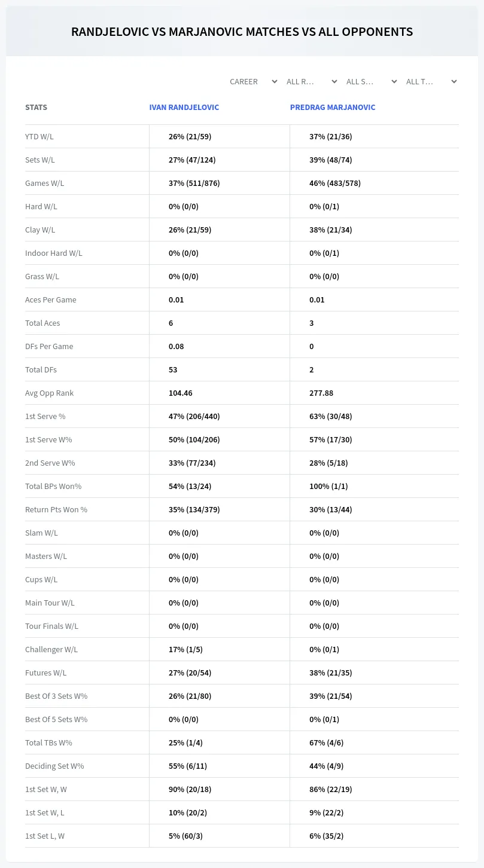
Task: Select the Challenger W/L row label
Action: click(51, 649)
